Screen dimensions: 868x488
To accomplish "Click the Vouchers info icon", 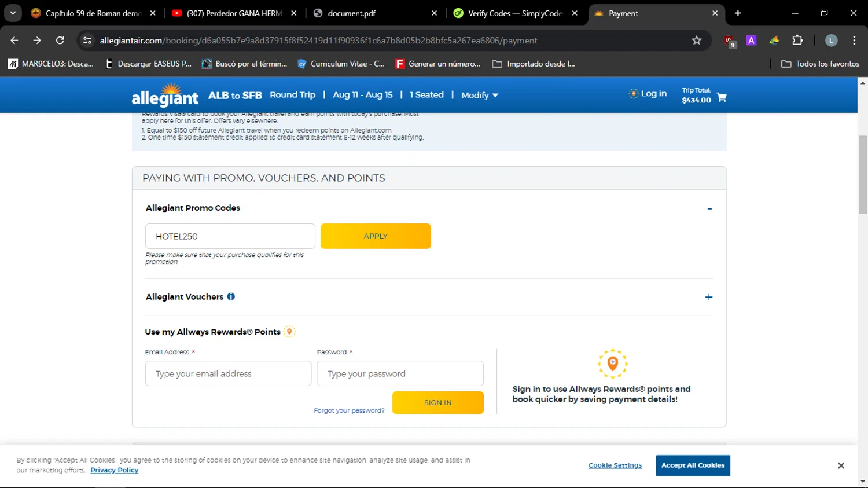I will click(x=231, y=297).
